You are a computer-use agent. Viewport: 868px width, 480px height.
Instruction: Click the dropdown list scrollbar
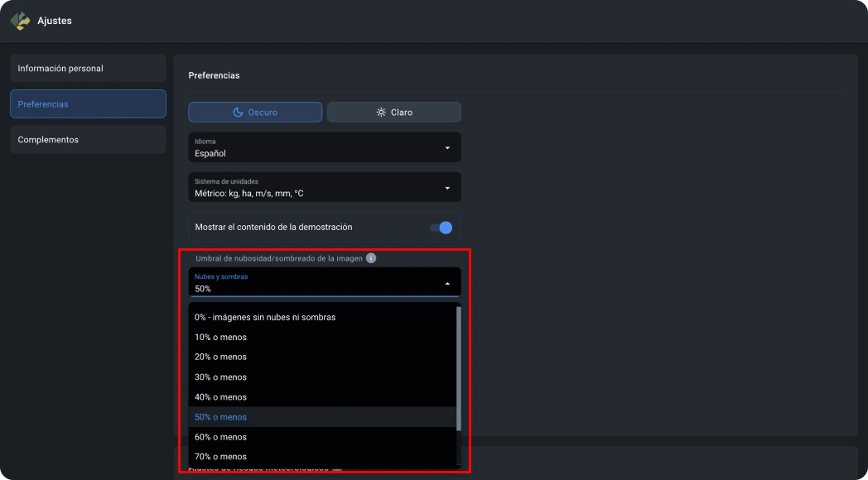click(459, 368)
